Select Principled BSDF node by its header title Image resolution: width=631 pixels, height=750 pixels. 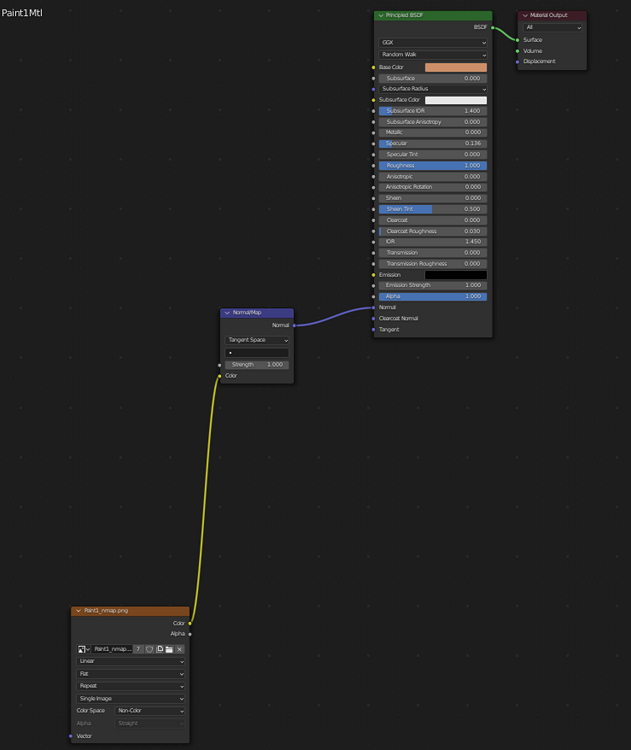(x=404, y=15)
